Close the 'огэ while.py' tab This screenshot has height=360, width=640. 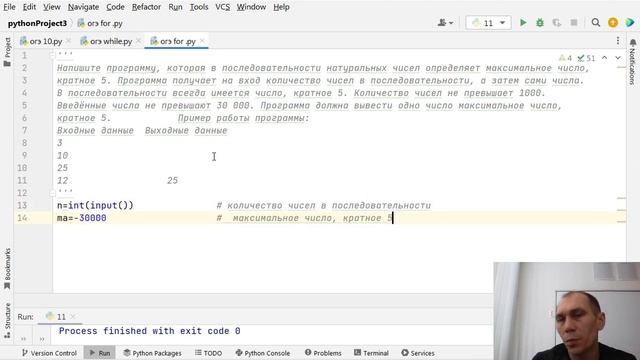pyautogui.click(x=138, y=41)
